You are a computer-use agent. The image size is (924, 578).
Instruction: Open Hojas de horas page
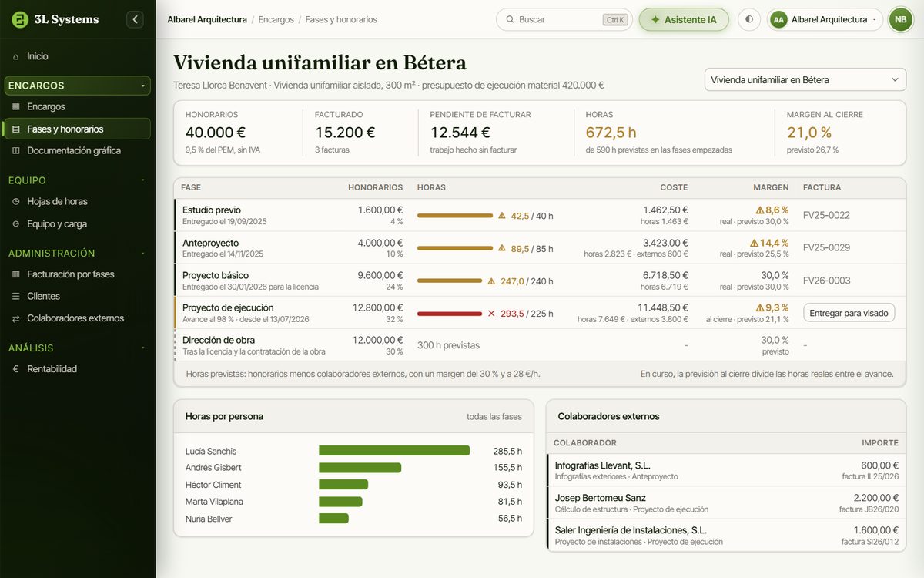pyautogui.click(x=77, y=201)
